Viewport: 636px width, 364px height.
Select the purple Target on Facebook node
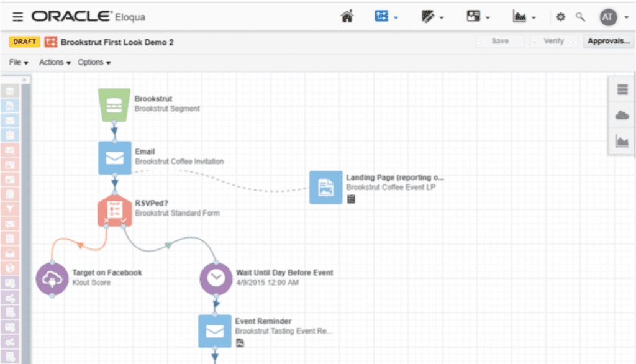(52, 279)
